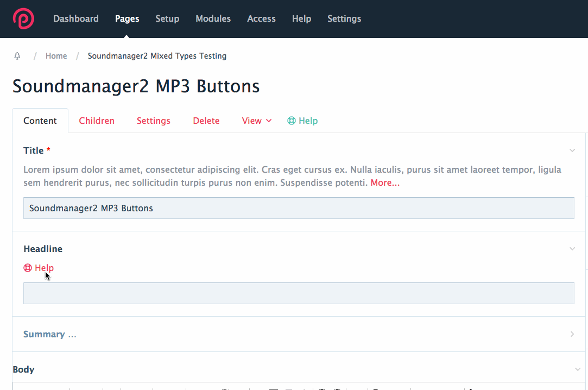Click the life-ring Help icon beside View

tap(291, 120)
